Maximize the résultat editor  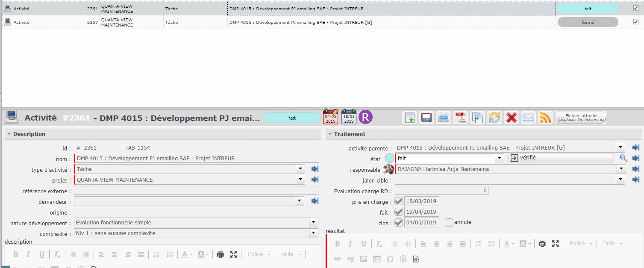click(555, 244)
